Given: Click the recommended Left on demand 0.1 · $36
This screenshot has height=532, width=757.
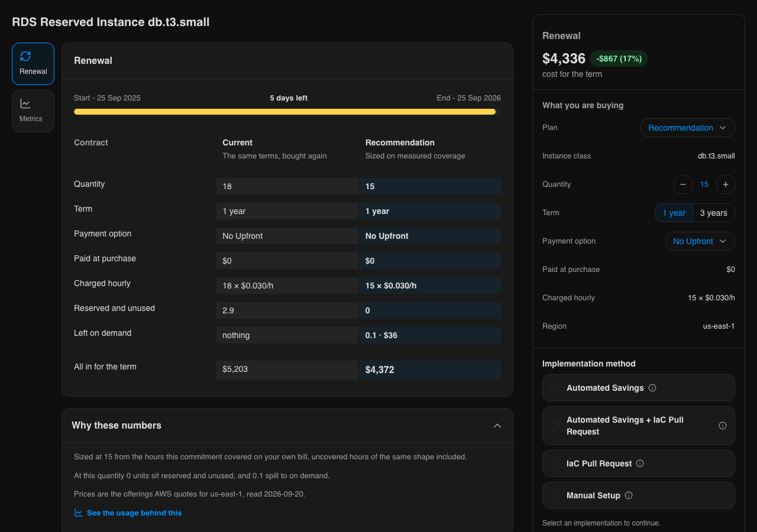Looking at the screenshot, I should pos(430,335).
